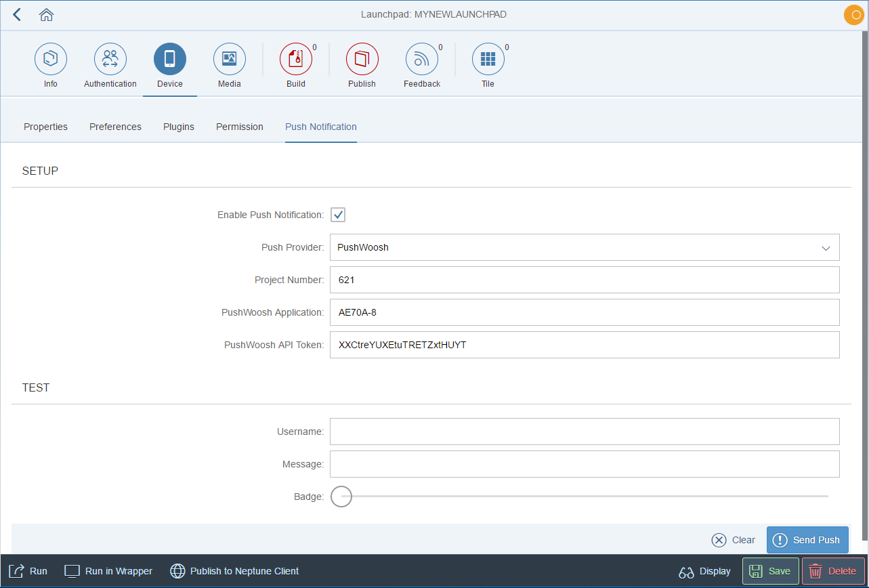The width and height of the screenshot is (869, 588).
Task: Click the Send Push button
Action: [807, 540]
